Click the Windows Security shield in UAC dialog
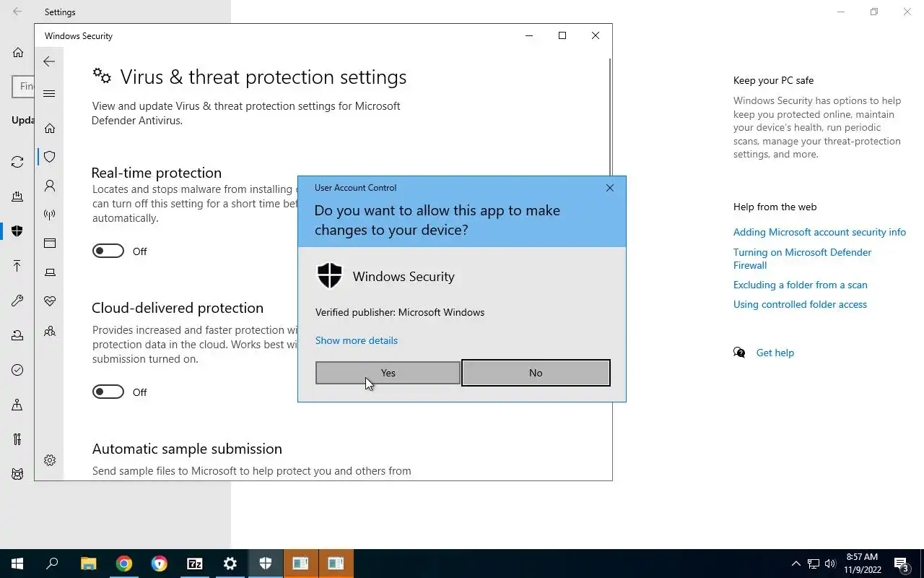924x578 pixels. (x=329, y=276)
